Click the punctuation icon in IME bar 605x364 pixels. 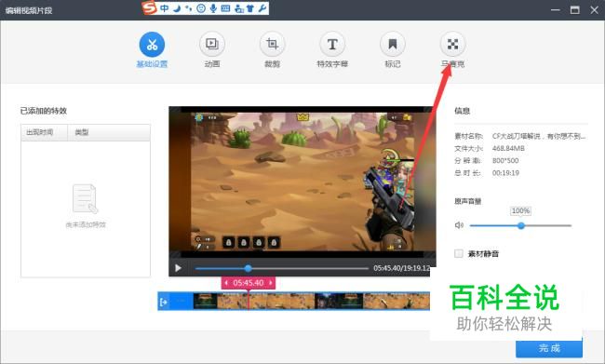(188, 8)
